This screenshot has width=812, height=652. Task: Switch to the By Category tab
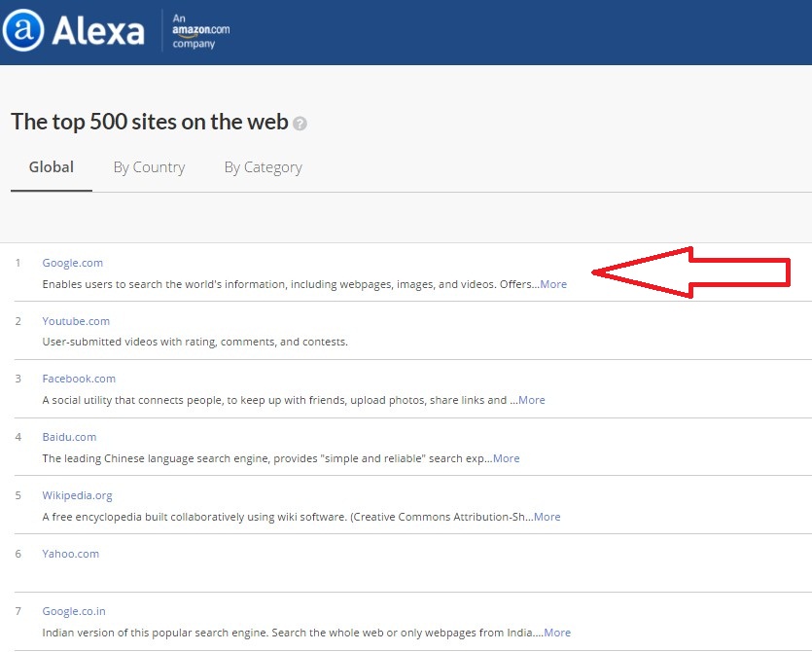pos(264,167)
